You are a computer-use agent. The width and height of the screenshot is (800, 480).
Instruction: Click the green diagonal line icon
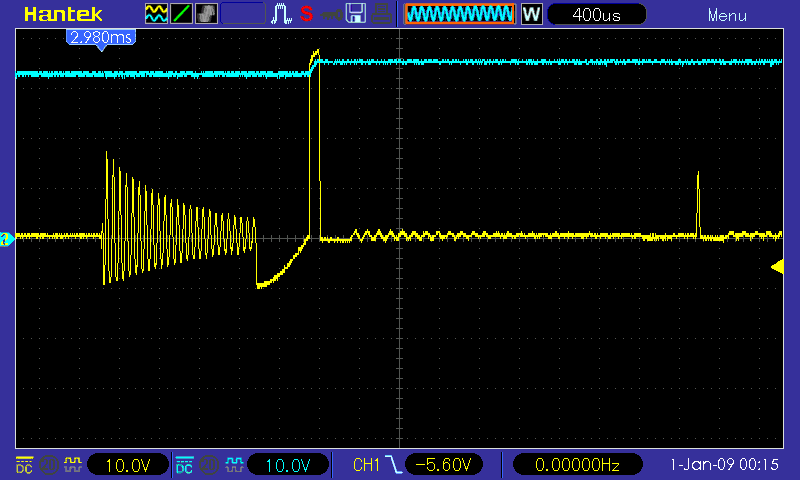(182, 14)
